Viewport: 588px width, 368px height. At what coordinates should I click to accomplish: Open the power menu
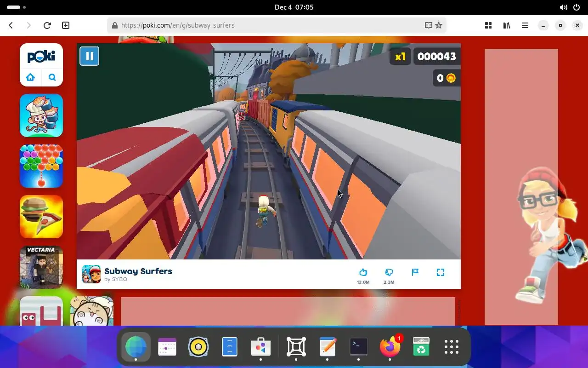click(577, 7)
